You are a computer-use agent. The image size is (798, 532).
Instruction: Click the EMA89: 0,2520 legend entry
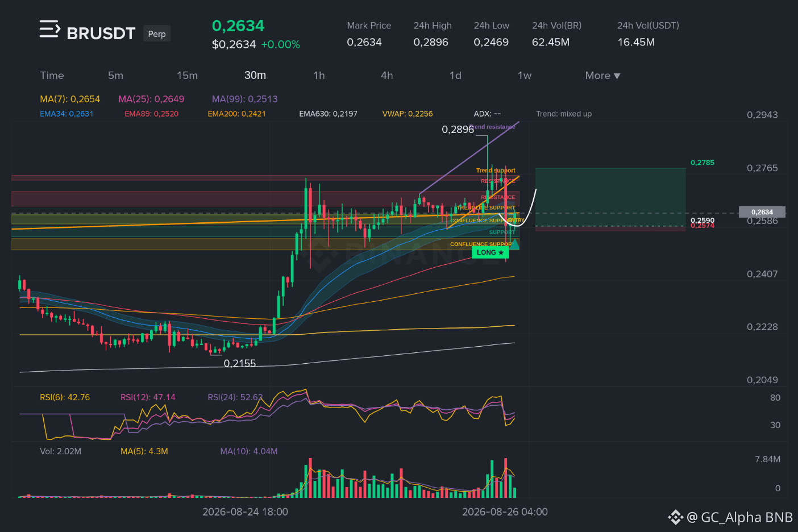coord(152,114)
